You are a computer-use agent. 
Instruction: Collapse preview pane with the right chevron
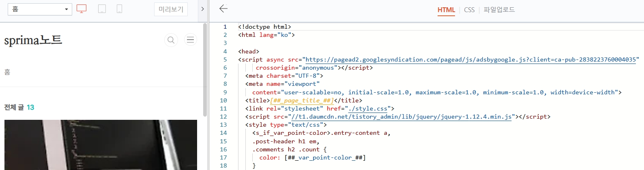click(x=202, y=9)
